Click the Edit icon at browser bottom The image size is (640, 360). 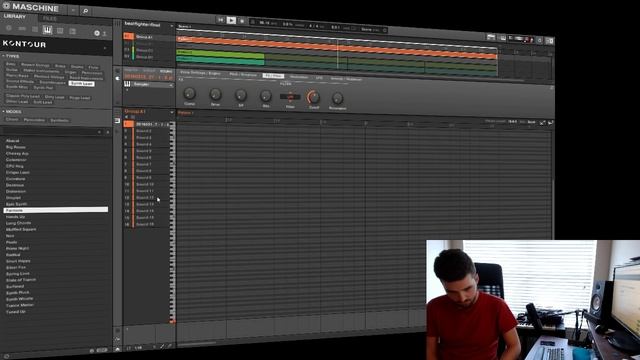(102, 350)
